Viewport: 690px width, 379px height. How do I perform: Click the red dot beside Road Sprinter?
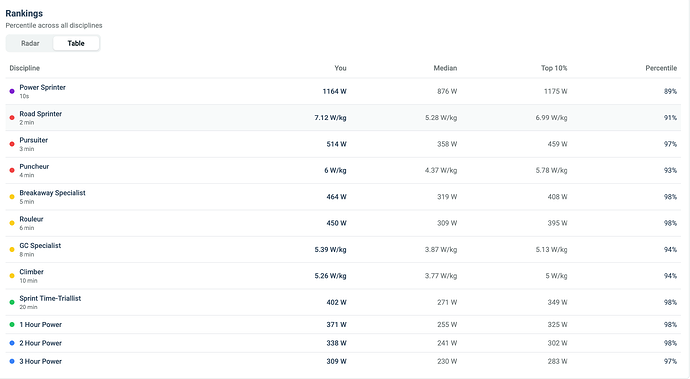coord(12,118)
